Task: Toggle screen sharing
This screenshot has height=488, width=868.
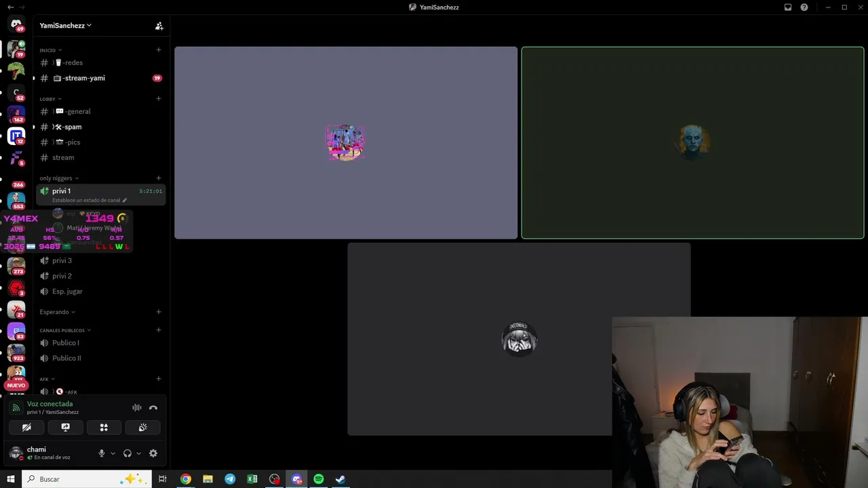Action: (x=65, y=428)
